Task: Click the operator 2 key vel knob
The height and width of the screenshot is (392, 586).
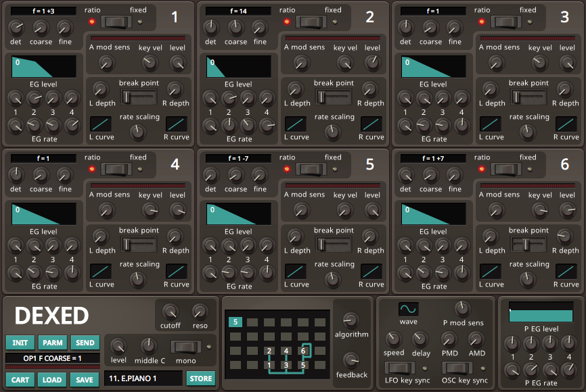Action: [x=345, y=64]
